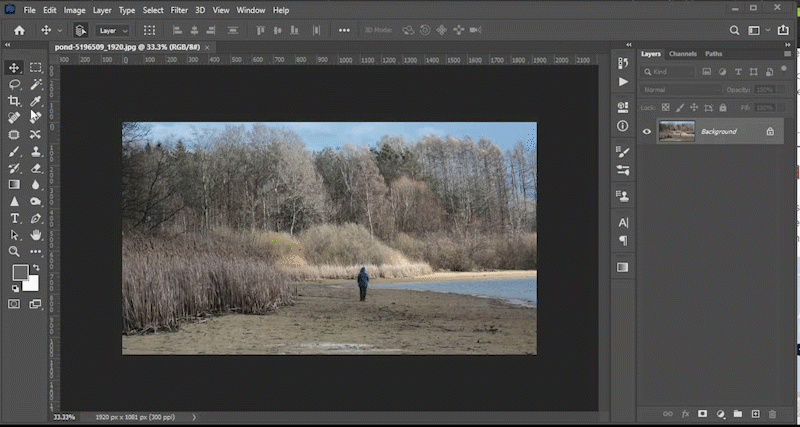The width and height of the screenshot is (800, 427).
Task: Hide the Background layer with the eye icon
Action: [x=647, y=131]
